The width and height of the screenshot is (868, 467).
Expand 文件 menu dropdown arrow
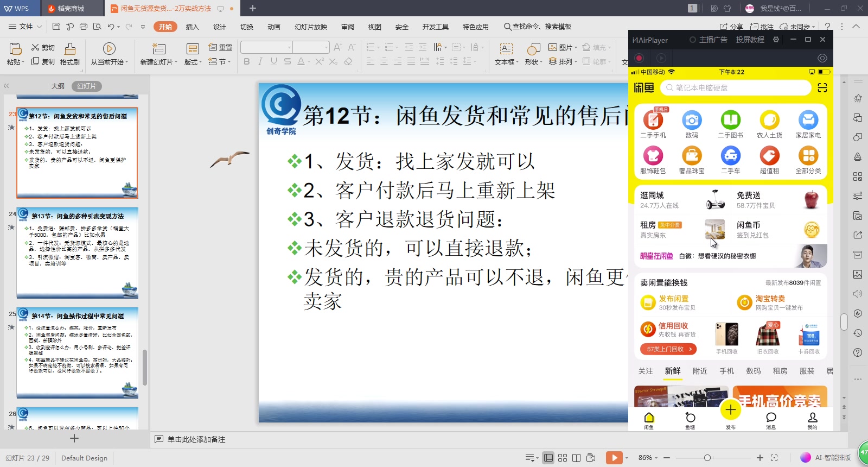[39, 27]
